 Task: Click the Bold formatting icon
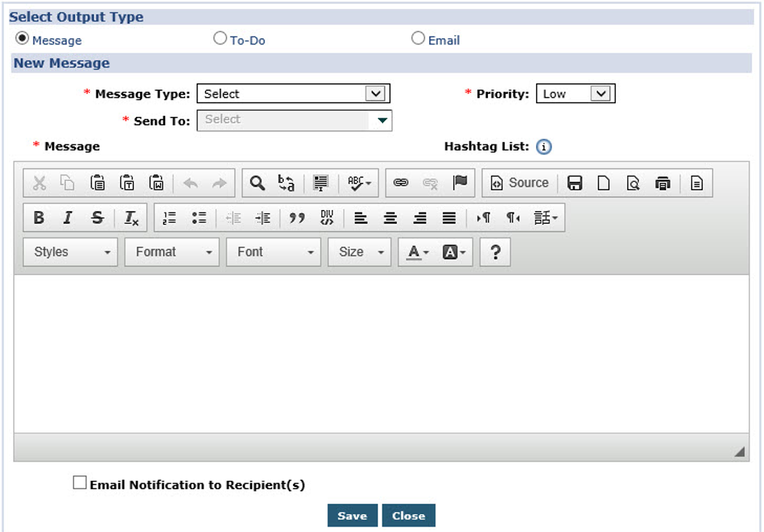[39, 218]
